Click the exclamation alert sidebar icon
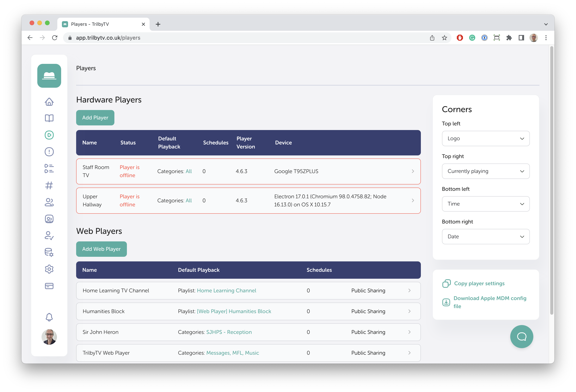The width and height of the screenshot is (576, 392). (x=49, y=152)
